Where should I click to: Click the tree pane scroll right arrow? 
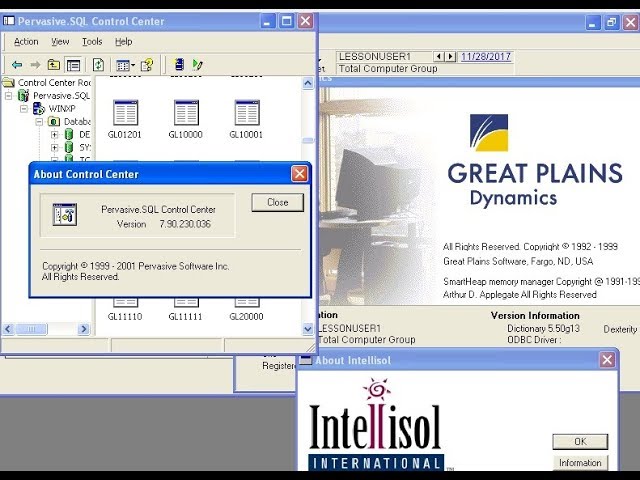[84, 329]
